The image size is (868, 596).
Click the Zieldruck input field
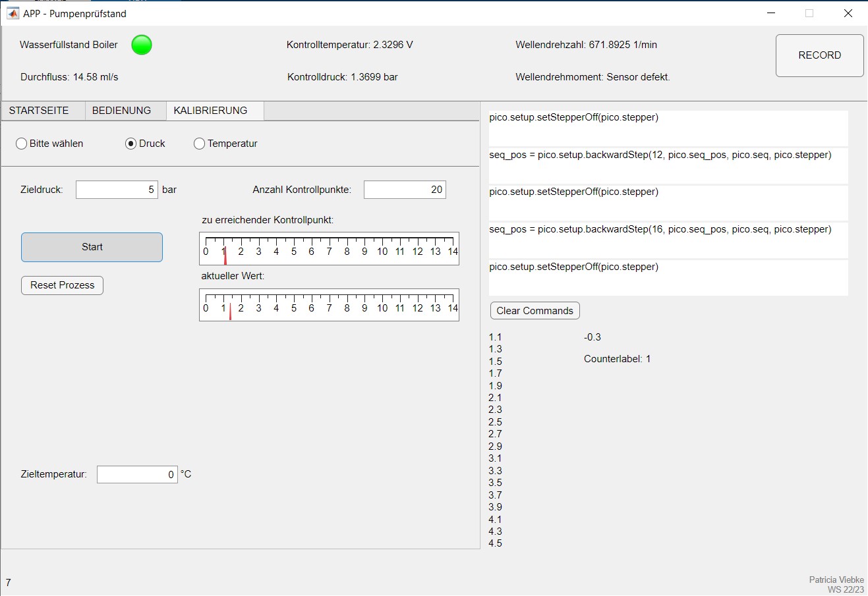117,190
